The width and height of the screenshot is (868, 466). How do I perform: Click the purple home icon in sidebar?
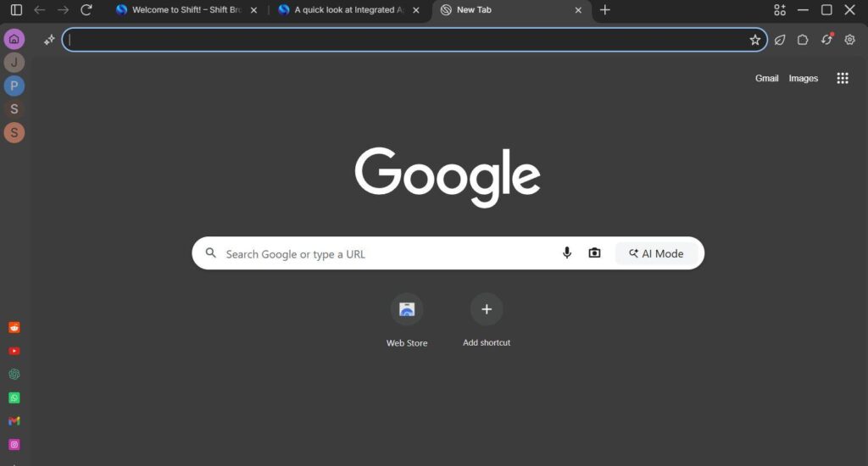(14, 39)
